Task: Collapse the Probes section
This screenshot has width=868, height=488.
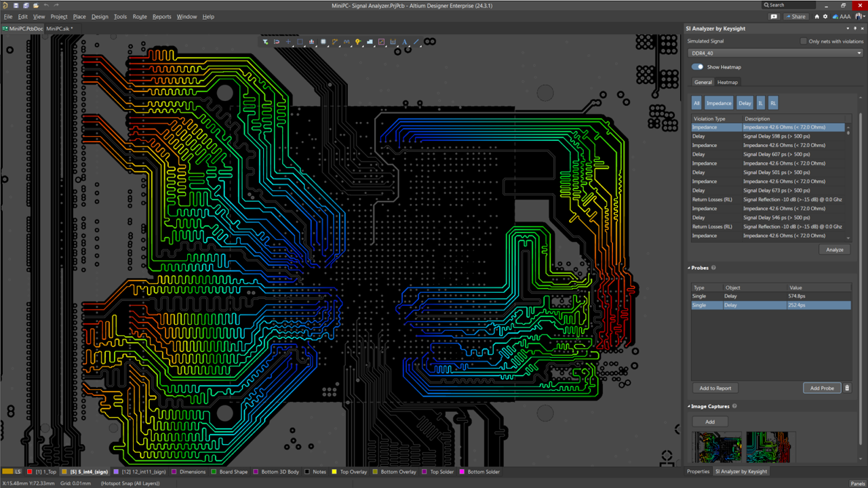Action: tap(688, 267)
